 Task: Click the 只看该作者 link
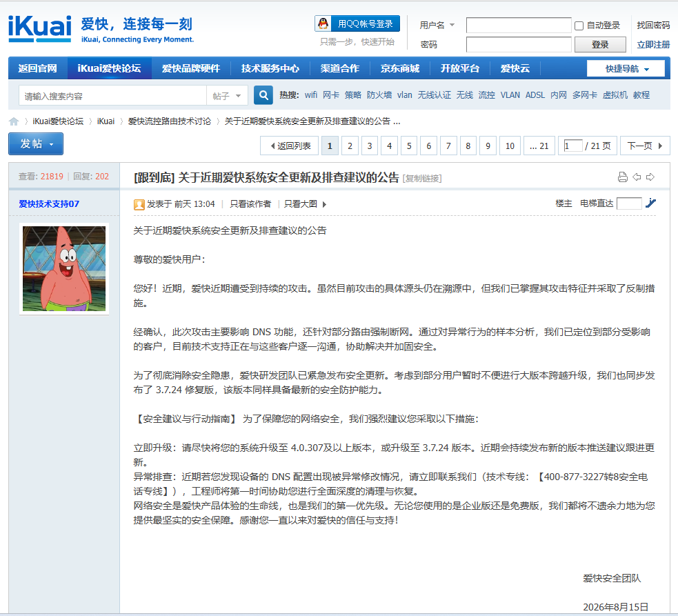click(x=250, y=203)
